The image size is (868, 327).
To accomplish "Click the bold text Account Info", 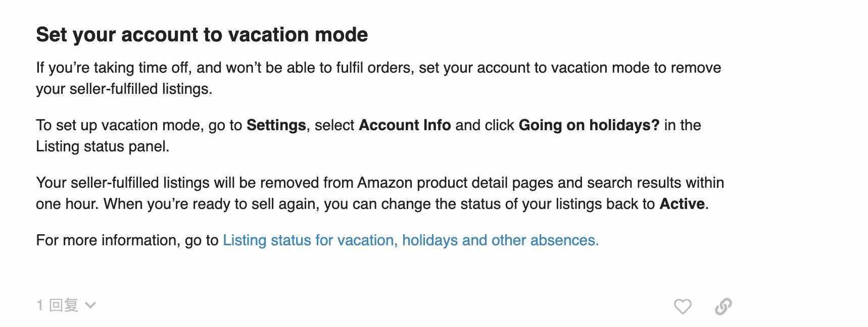I will [x=405, y=125].
